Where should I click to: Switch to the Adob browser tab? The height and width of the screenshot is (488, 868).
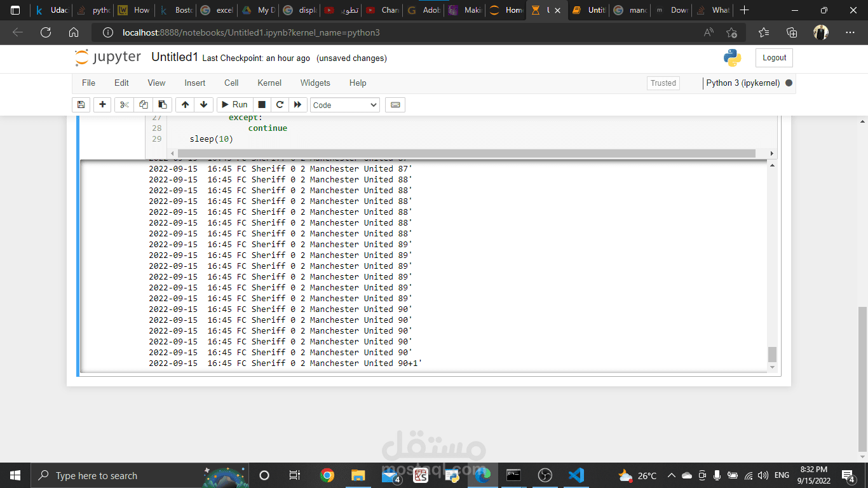tap(424, 10)
